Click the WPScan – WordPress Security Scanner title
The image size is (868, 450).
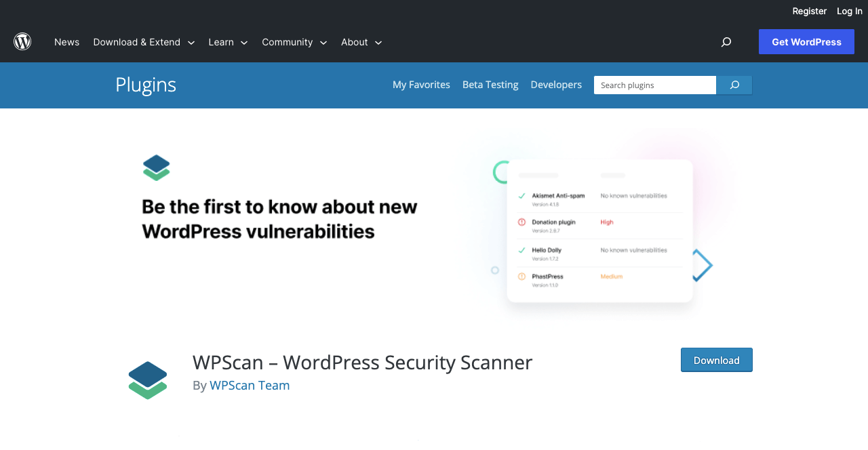(x=363, y=363)
